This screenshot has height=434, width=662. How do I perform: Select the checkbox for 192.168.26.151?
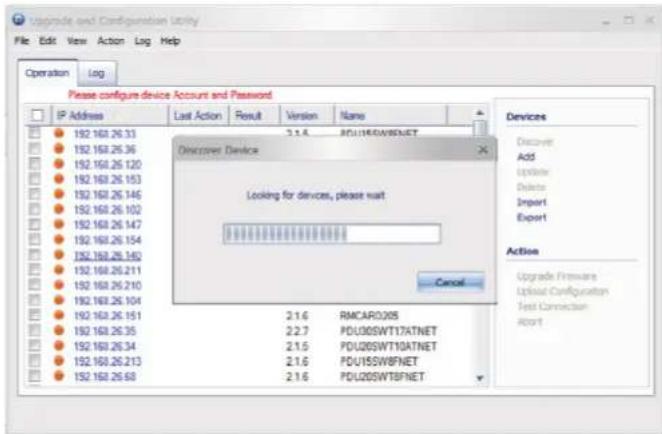(x=34, y=315)
